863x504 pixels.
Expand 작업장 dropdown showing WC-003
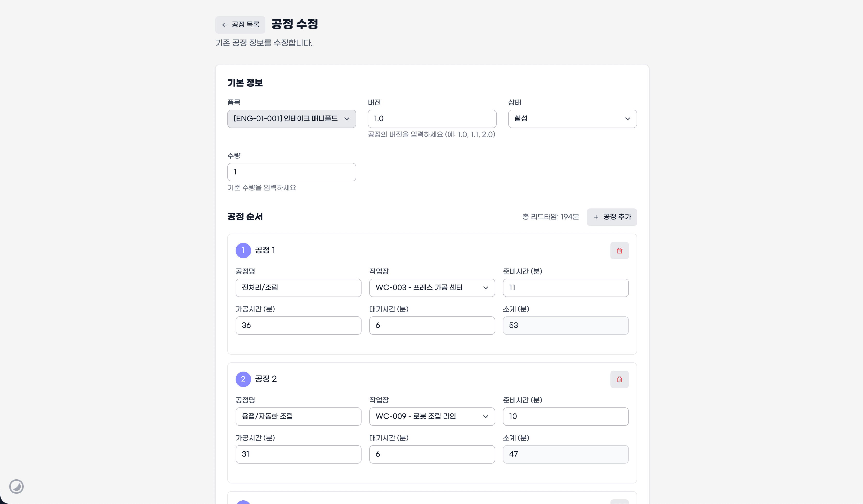click(x=432, y=288)
